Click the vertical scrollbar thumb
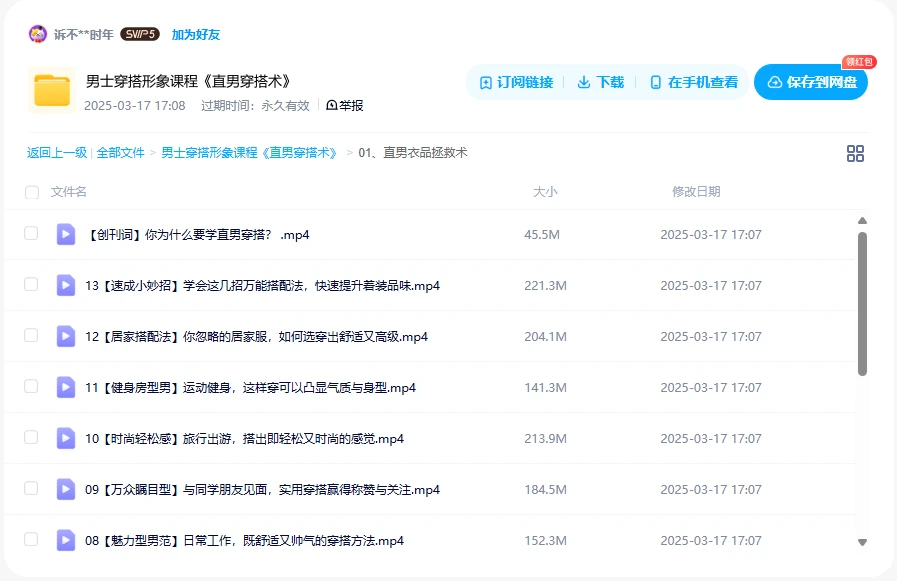 tap(863, 304)
